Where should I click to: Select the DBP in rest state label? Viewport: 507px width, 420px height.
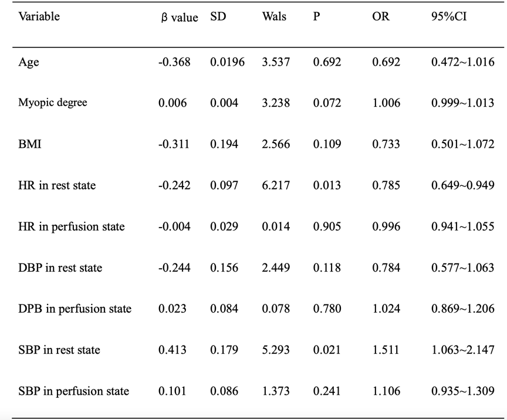point(60,267)
